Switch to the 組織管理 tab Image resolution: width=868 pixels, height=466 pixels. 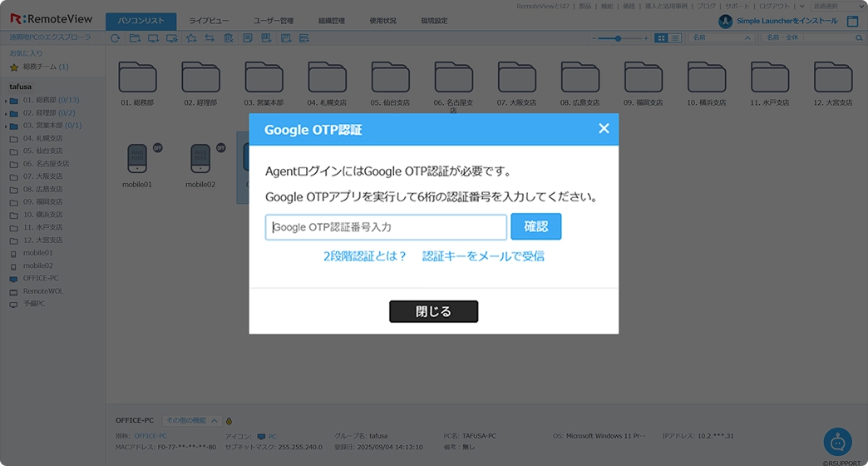click(x=332, y=21)
